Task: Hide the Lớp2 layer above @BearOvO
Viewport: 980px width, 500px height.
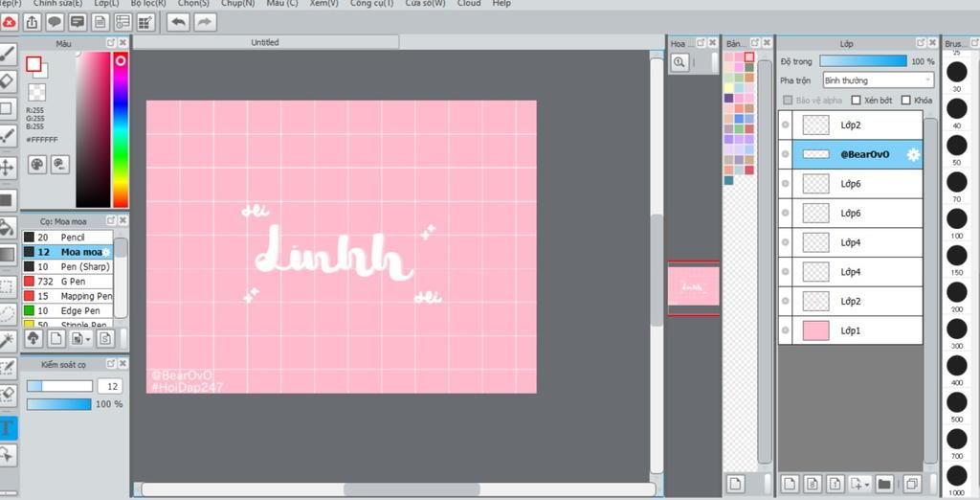Action: point(785,125)
